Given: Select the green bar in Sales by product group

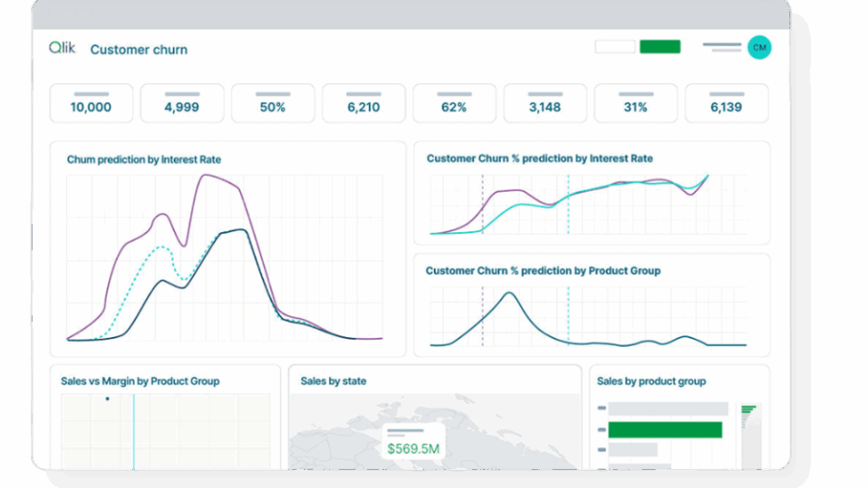Looking at the screenshot, I should pyautogui.click(x=665, y=429).
